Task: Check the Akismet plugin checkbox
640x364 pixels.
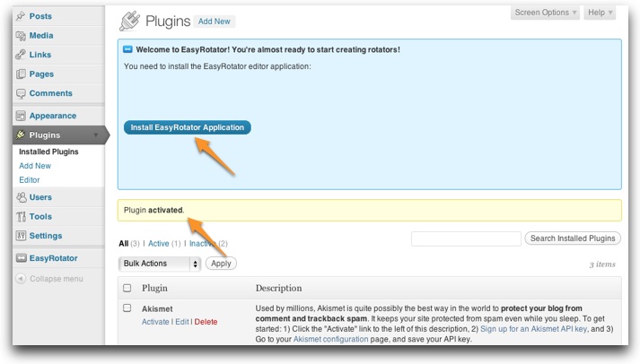Action: (127, 308)
